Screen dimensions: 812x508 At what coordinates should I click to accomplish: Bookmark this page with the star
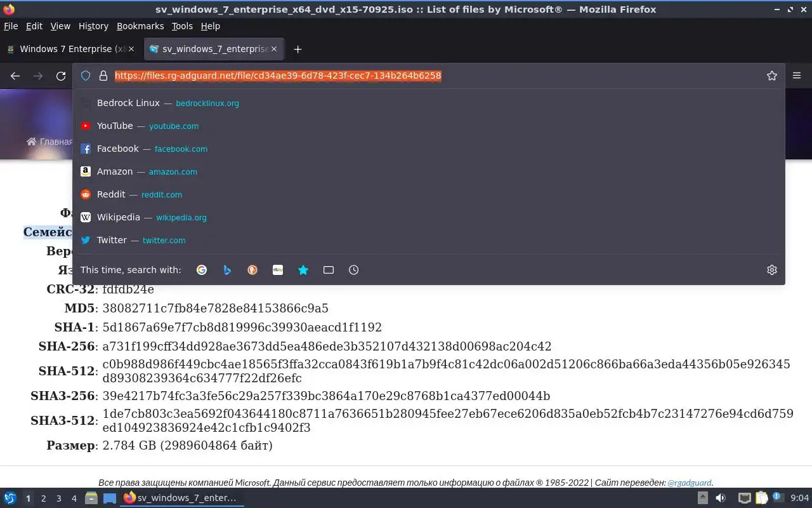[x=772, y=76]
